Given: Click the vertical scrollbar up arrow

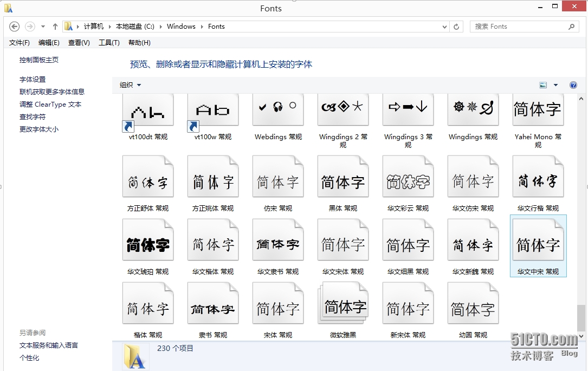Looking at the screenshot, I should 581,99.
